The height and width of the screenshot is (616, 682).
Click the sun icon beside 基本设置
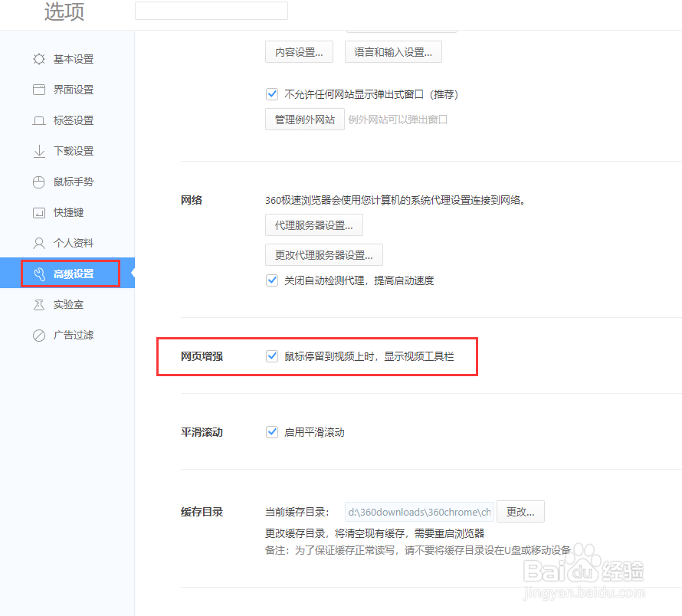point(39,59)
